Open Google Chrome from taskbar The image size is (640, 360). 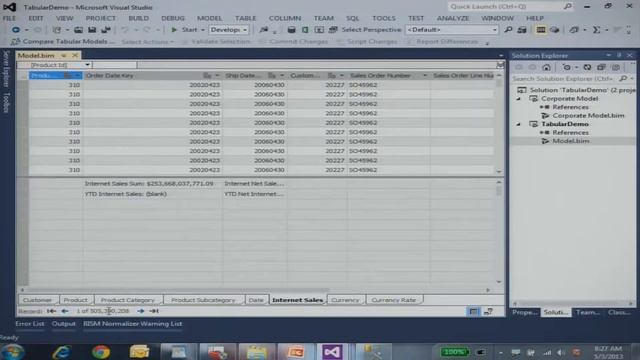pos(101,351)
